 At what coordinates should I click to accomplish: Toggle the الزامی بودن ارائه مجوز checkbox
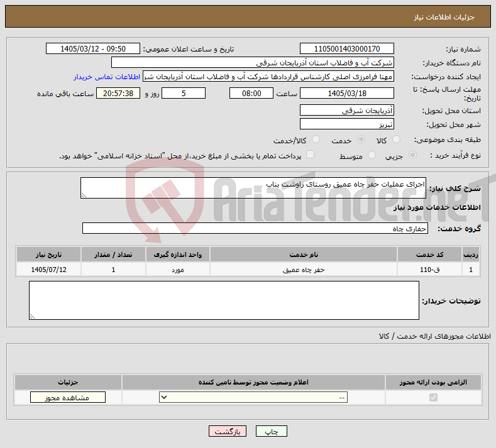point(433,397)
